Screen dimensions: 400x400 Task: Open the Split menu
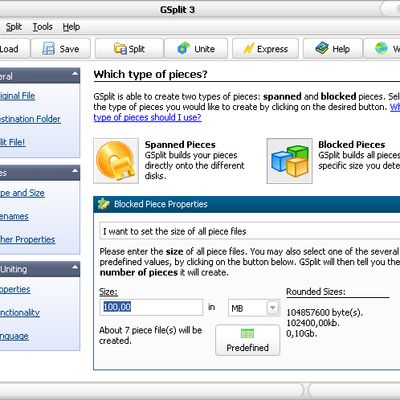[14, 27]
